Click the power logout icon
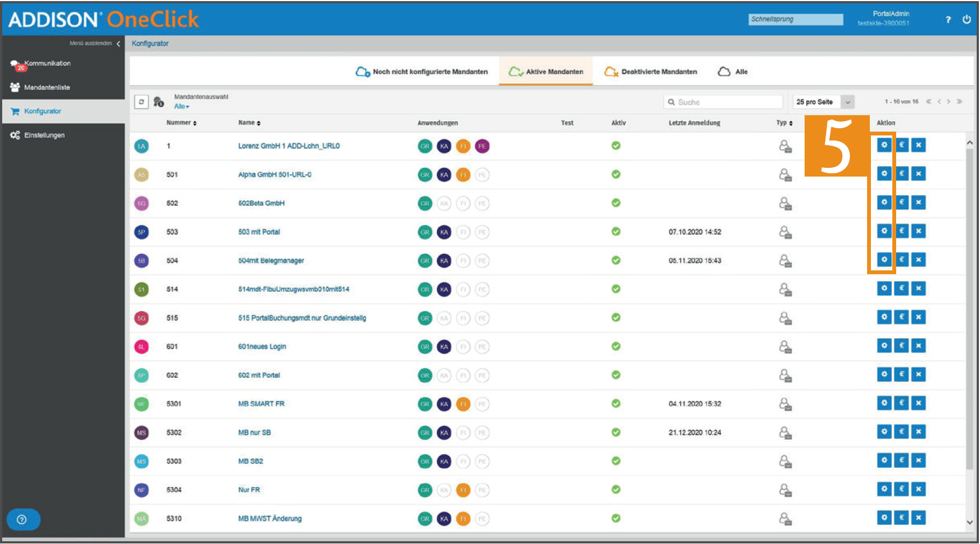The image size is (980, 544). (x=966, y=19)
